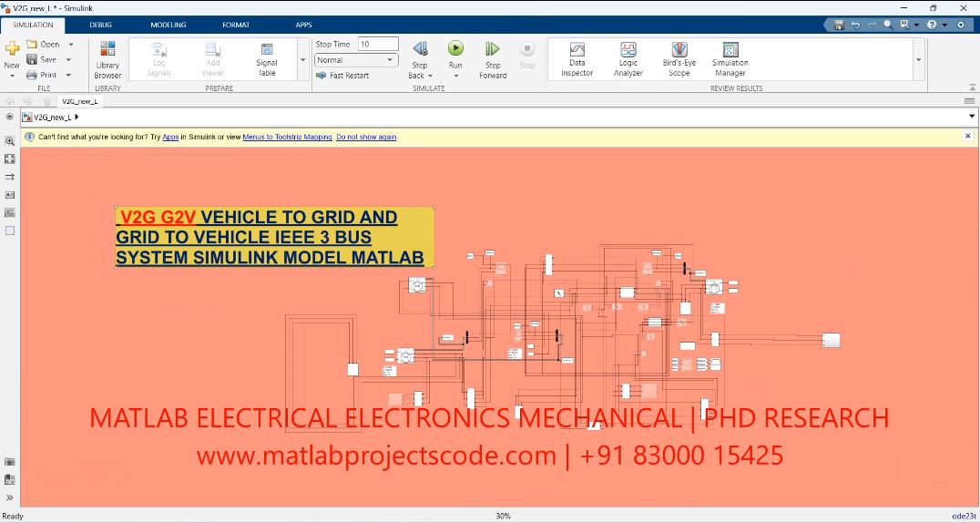This screenshot has height=523, width=980.
Task: Expand the Review Results gallery arrow
Action: [x=918, y=60]
